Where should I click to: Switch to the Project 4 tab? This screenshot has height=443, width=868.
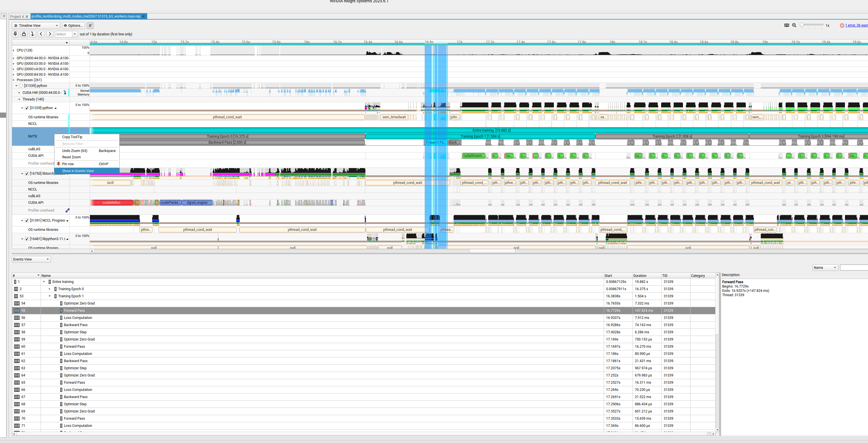17,16
